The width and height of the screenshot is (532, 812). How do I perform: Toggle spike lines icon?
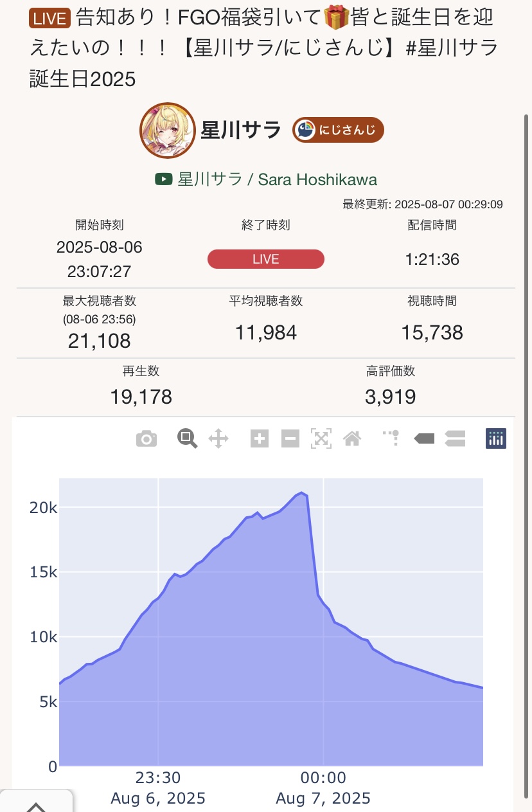pos(391,438)
